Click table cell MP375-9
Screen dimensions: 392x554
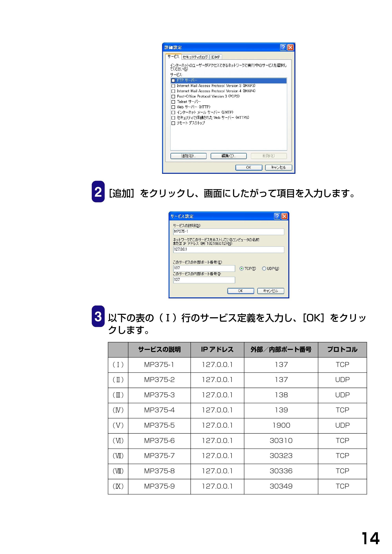click(159, 486)
